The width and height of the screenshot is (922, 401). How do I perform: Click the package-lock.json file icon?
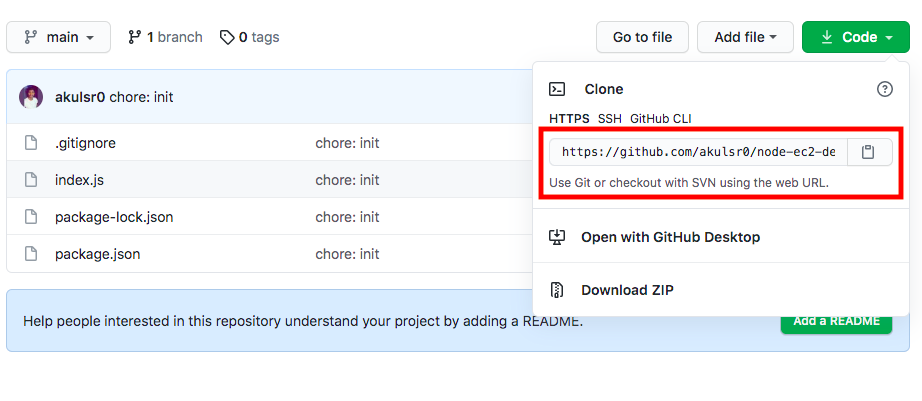31,217
